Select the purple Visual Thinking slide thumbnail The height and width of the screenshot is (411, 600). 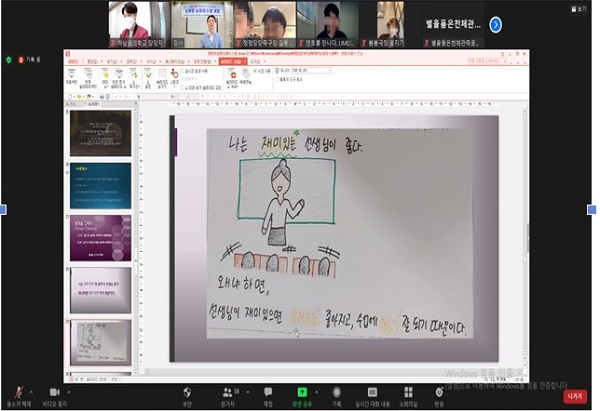click(101, 238)
